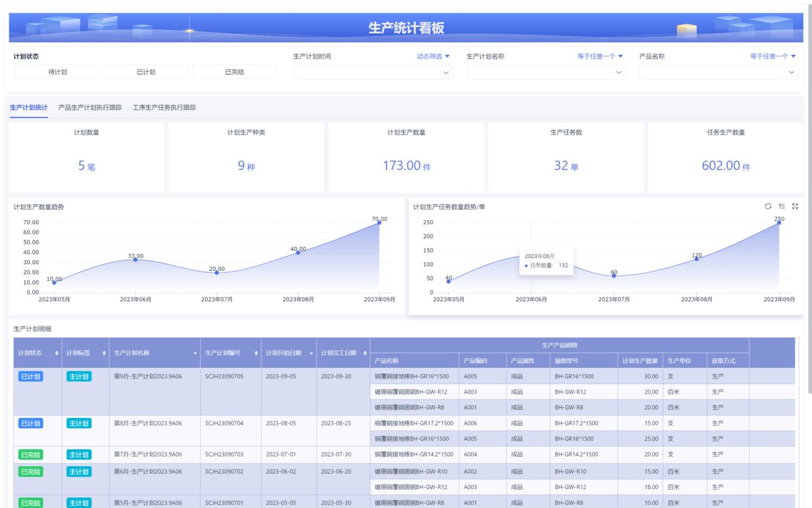Viewport: 812px width, 508px height.
Task: Click the 主计划 tag in the 第7月 row
Action: pyautogui.click(x=78, y=454)
